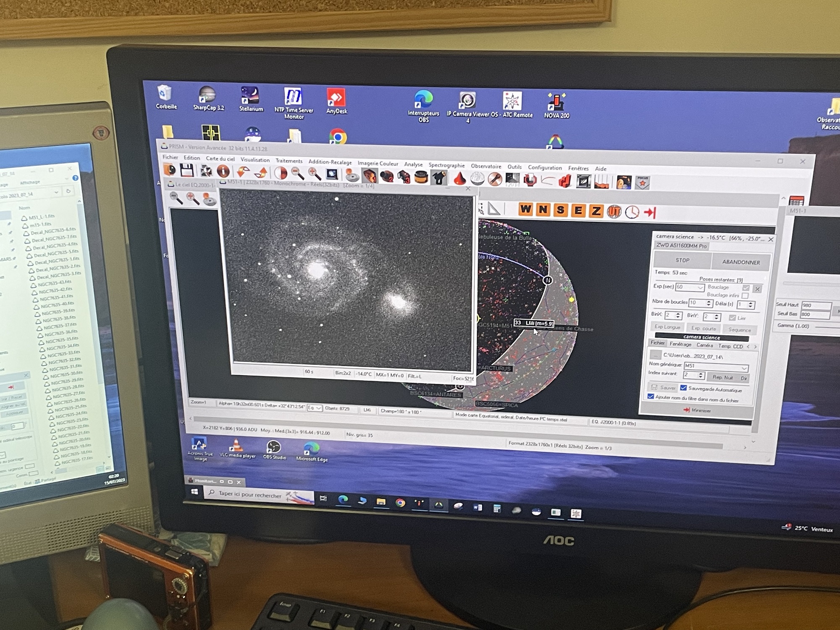840x630 pixels.
Task: Toggle Sauvegarde Automatique checkbox
Action: pos(683,388)
